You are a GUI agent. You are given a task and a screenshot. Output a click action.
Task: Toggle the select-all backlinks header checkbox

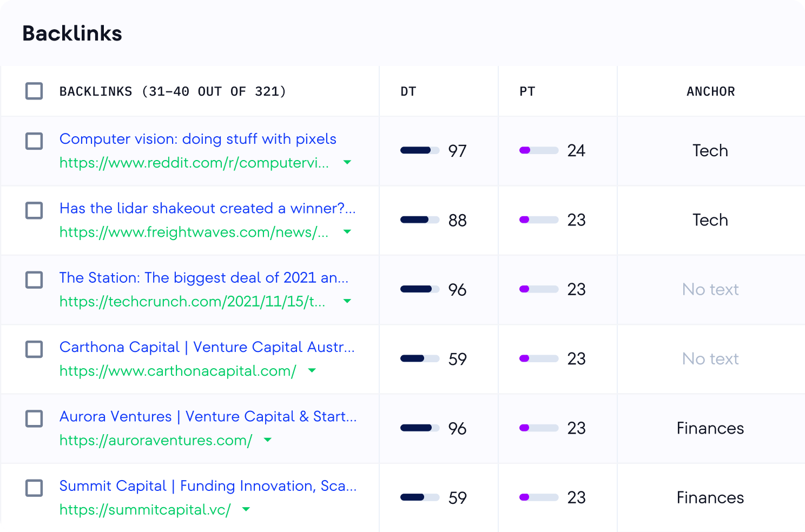pos(34,91)
